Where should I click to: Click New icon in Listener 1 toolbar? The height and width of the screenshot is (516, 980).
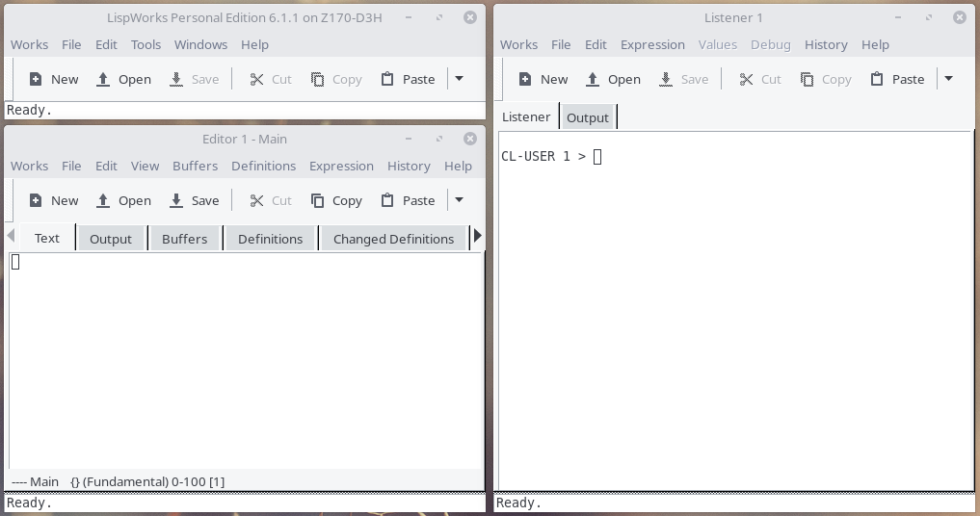pos(525,79)
